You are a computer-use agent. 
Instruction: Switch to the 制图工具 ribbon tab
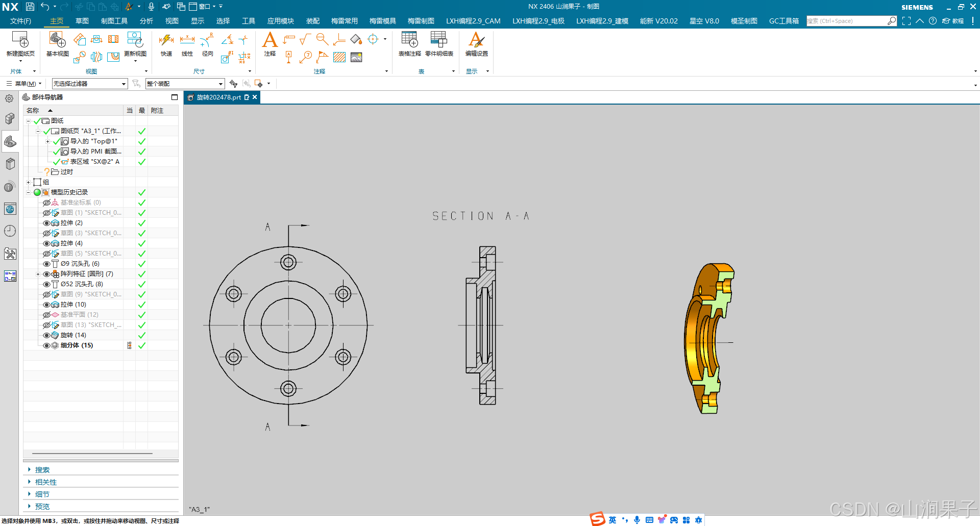click(114, 21)
